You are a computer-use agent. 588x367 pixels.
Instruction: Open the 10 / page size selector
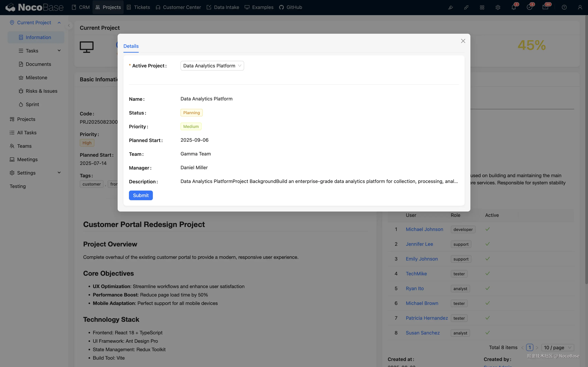[x=558, y=347]
